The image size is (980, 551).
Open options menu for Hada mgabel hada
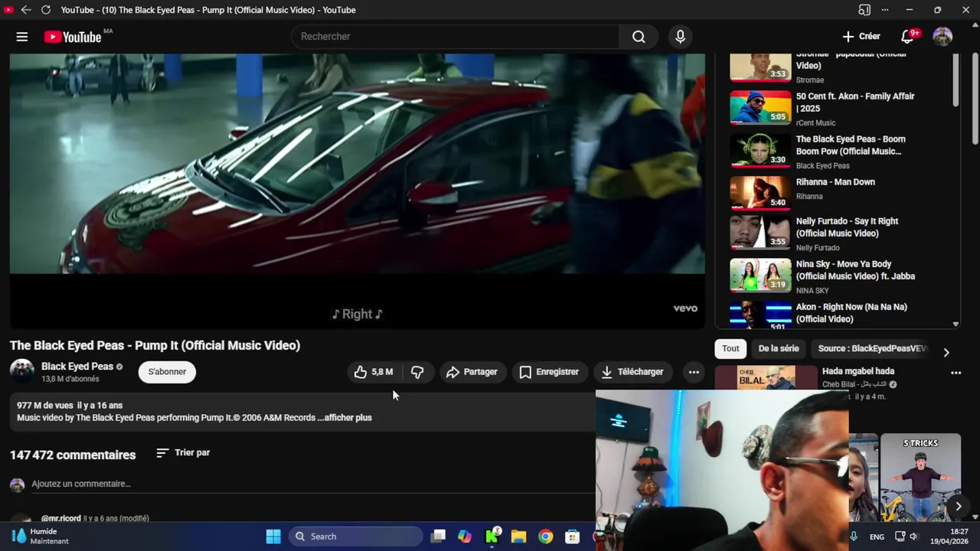[x=955, y=373]
